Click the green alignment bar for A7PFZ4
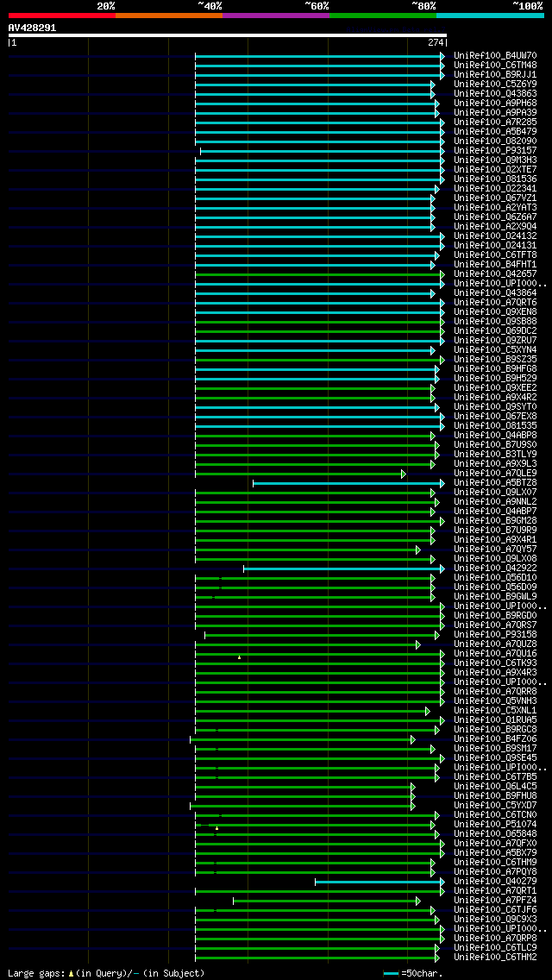Image resolution: width=552 pixels, height=980 pixels. tap(326, 901)
